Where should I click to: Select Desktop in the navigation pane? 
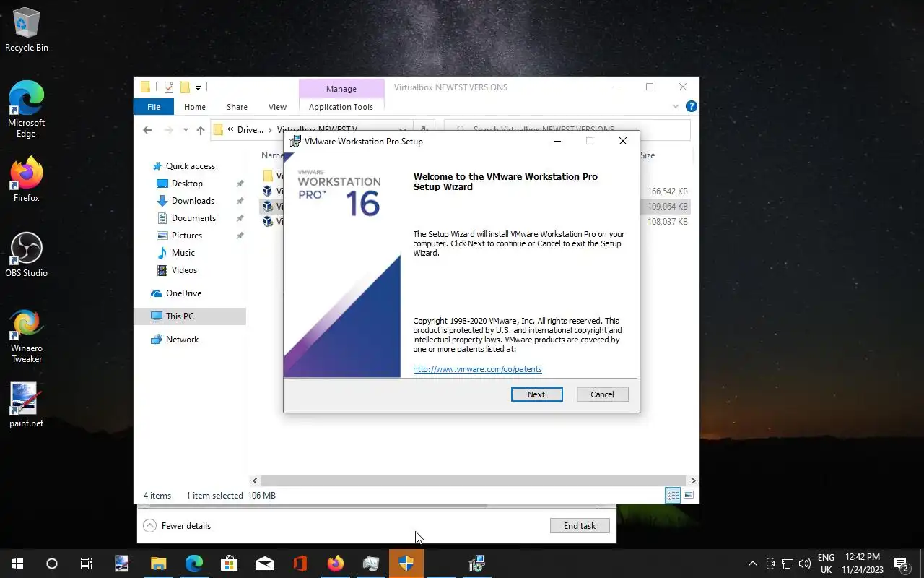[187, 184]
